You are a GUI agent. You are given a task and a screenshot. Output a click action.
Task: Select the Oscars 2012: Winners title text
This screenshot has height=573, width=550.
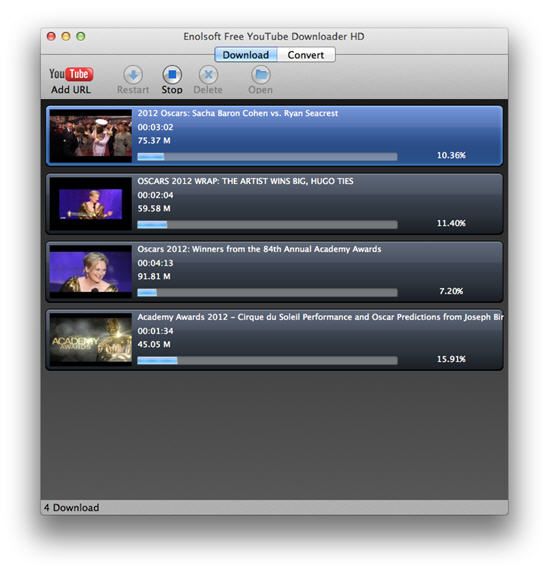259,249
